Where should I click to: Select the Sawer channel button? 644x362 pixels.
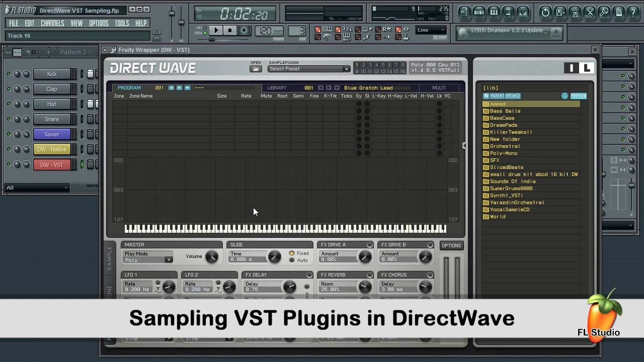52,134
